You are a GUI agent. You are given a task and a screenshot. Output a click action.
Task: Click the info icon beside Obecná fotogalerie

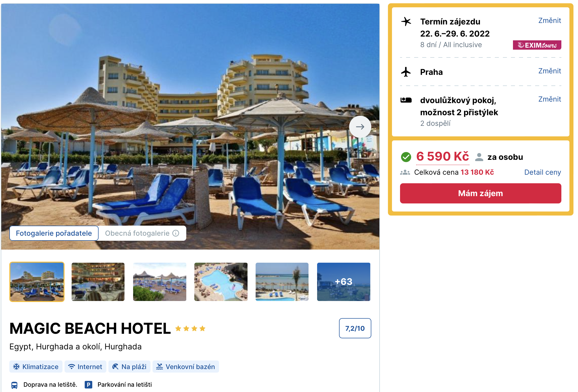click(x=176, y=233)
